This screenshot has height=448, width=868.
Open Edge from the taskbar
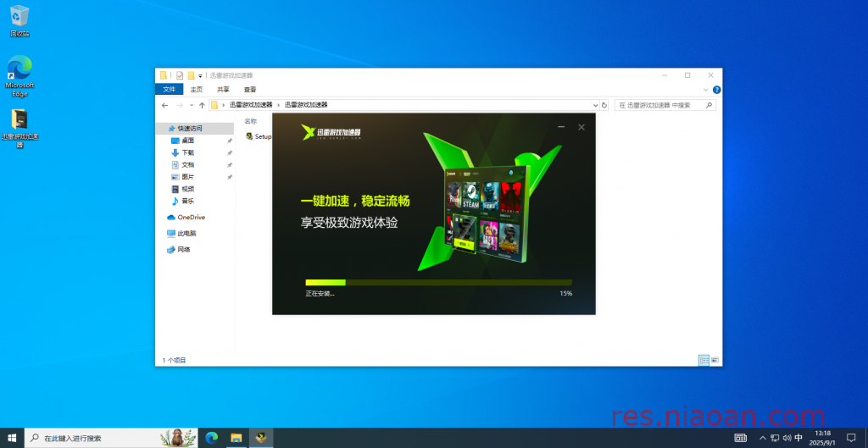coord(211,438)
